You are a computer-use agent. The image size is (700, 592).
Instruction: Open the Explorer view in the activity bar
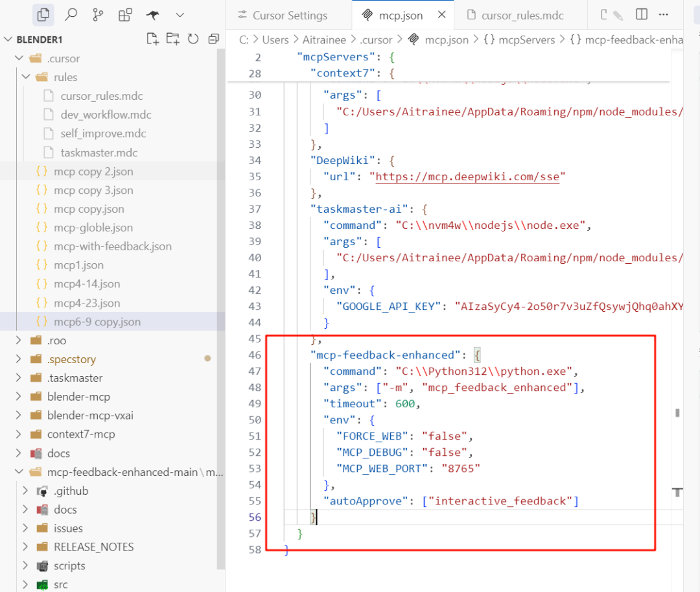coord(43,14)
